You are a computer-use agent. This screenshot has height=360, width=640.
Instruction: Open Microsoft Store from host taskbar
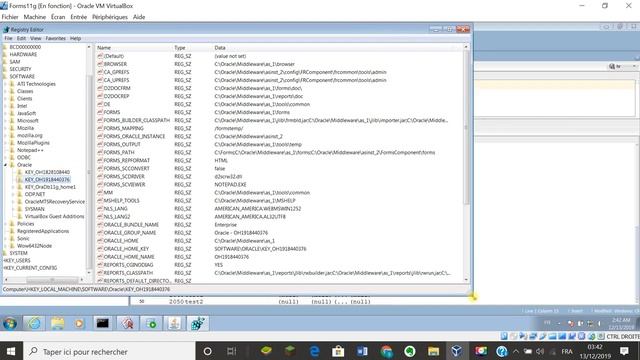click(338, 351)
